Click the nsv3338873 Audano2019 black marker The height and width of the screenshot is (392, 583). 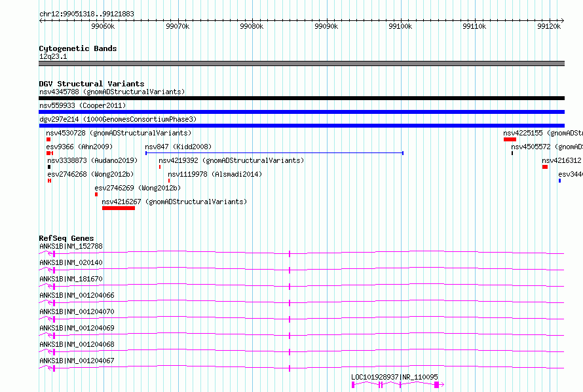pyautogui.click(x=49, y=167)
